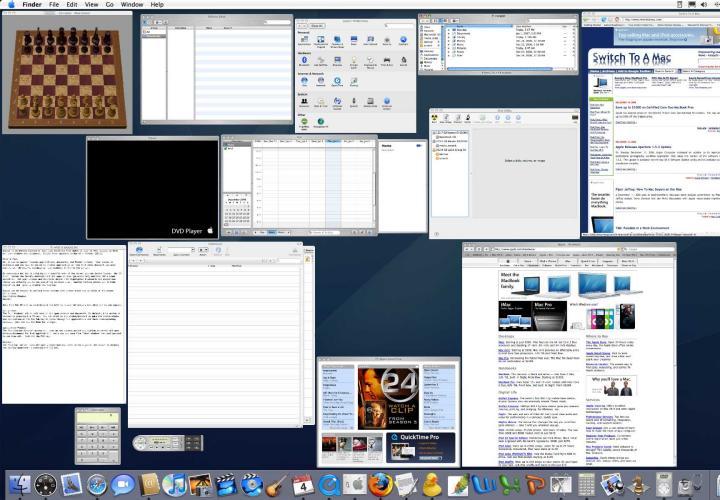Launch iTunes from the Dock

(x=175, y=485)
